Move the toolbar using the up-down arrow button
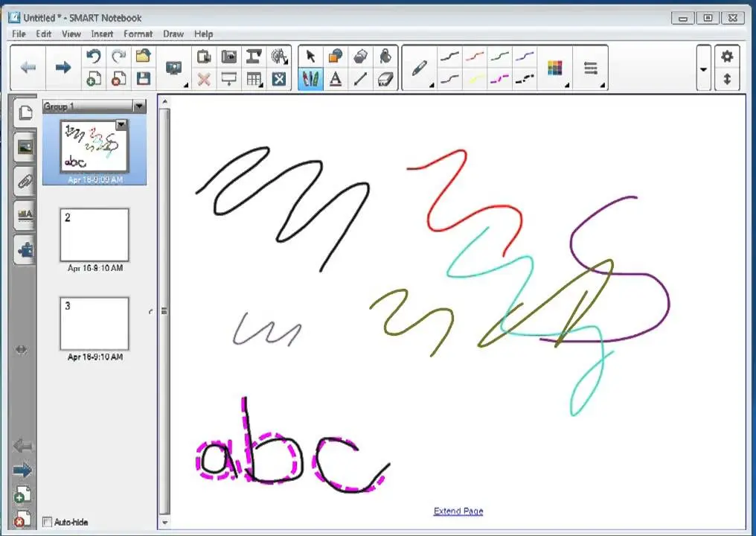 (x=727, y=79)
